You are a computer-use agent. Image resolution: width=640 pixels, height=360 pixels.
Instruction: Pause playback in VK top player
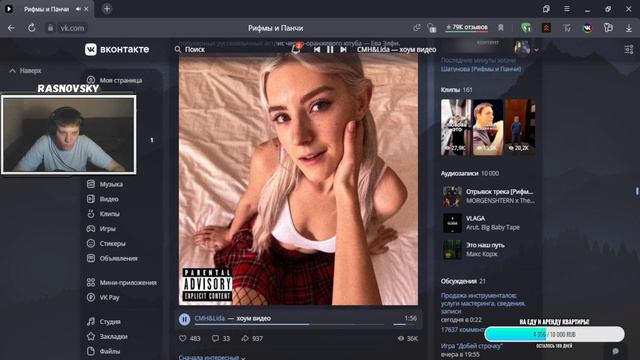pos(330,49)
